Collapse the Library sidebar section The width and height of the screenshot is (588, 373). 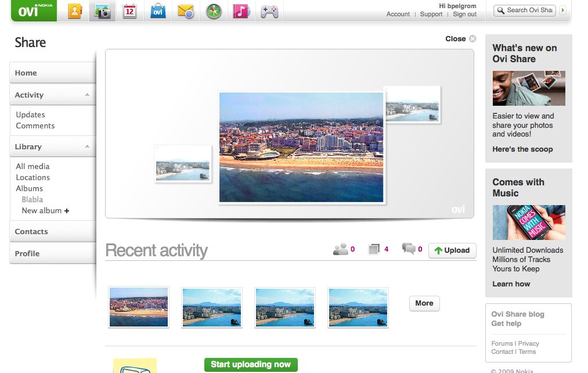[87, 146]
